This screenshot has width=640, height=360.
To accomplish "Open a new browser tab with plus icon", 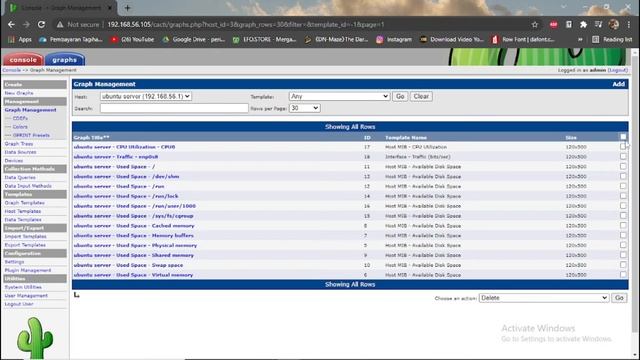I will point(127,7).
